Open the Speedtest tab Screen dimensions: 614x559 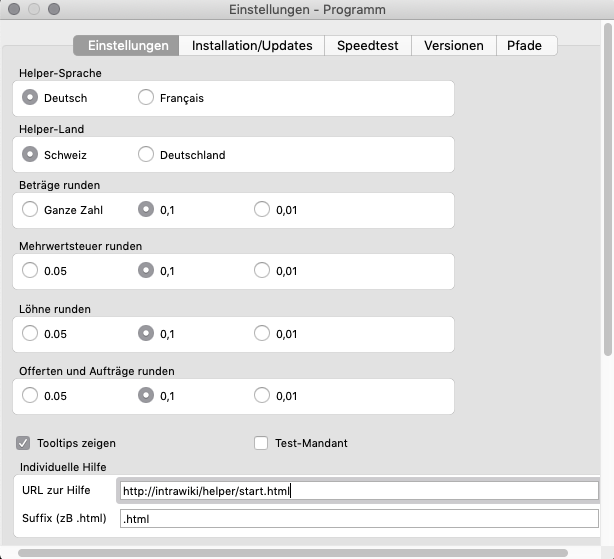pos(368,46)
